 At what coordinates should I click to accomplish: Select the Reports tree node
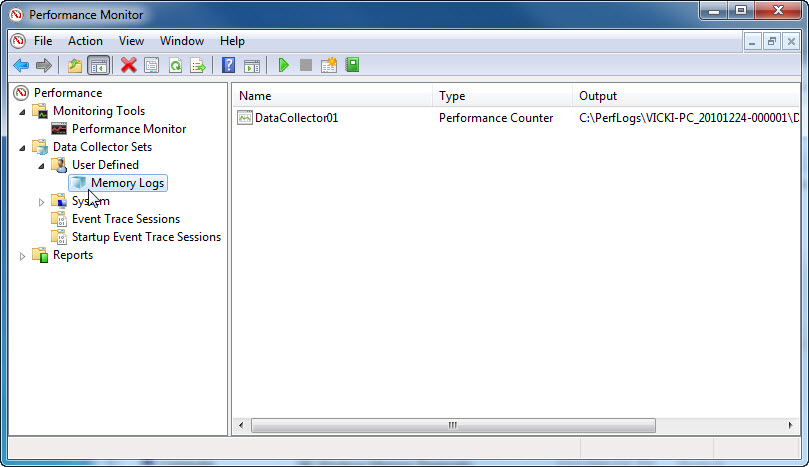coord(73,255)
